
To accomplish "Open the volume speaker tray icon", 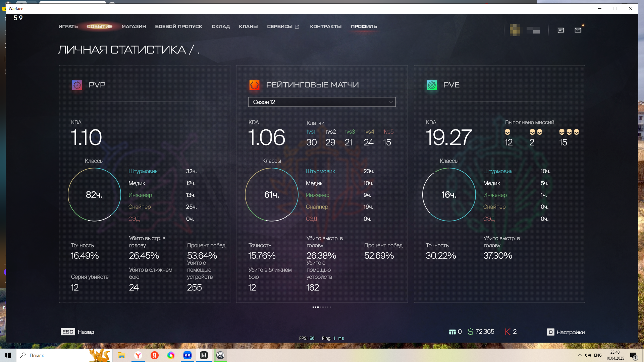I will (x=588, y=355).
